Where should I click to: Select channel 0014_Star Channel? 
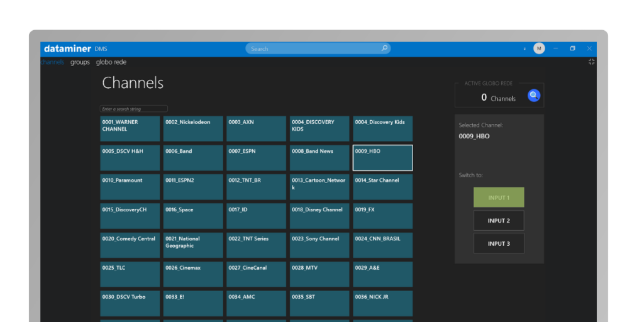coord(383,187)
